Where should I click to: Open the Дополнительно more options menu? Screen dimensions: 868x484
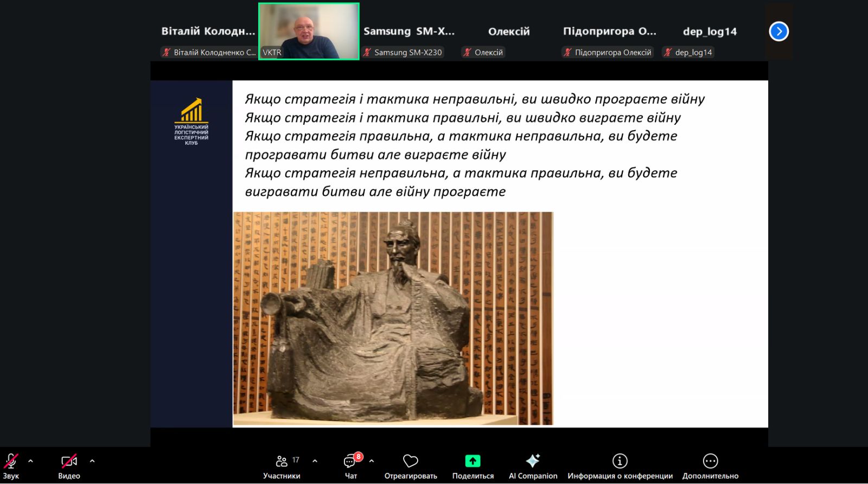(710, 461)
